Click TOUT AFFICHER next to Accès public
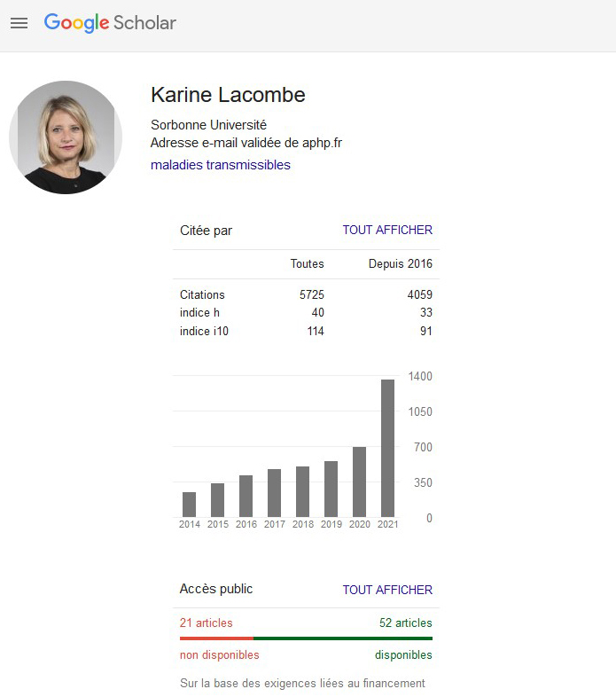Viewport: 616px width, 697px height. tap(387, 590)
